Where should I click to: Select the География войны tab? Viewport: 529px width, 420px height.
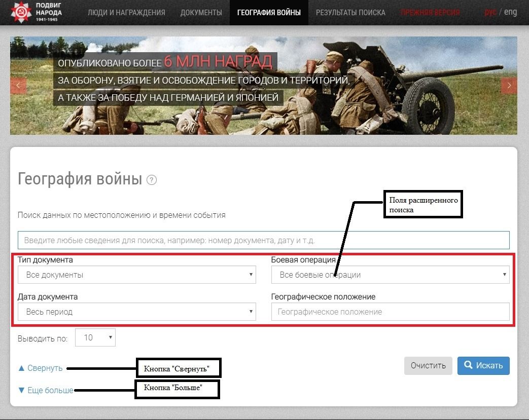[269, 13]
